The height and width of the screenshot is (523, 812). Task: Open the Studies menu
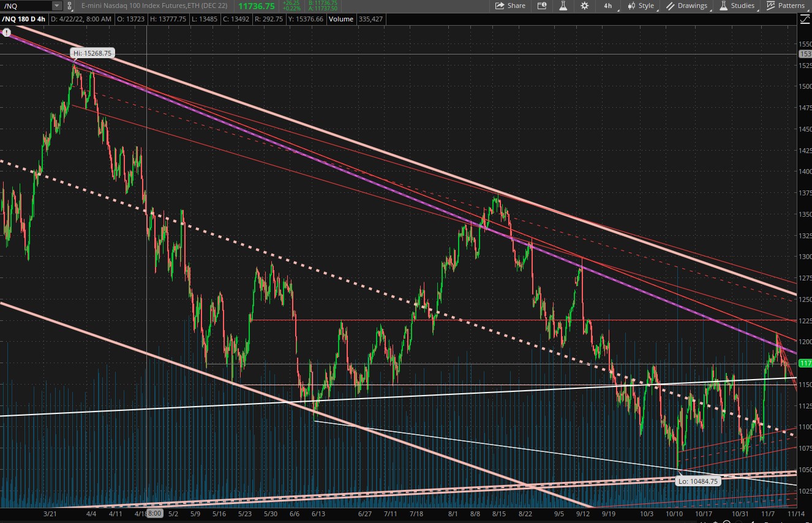click(x=737, y=6)
